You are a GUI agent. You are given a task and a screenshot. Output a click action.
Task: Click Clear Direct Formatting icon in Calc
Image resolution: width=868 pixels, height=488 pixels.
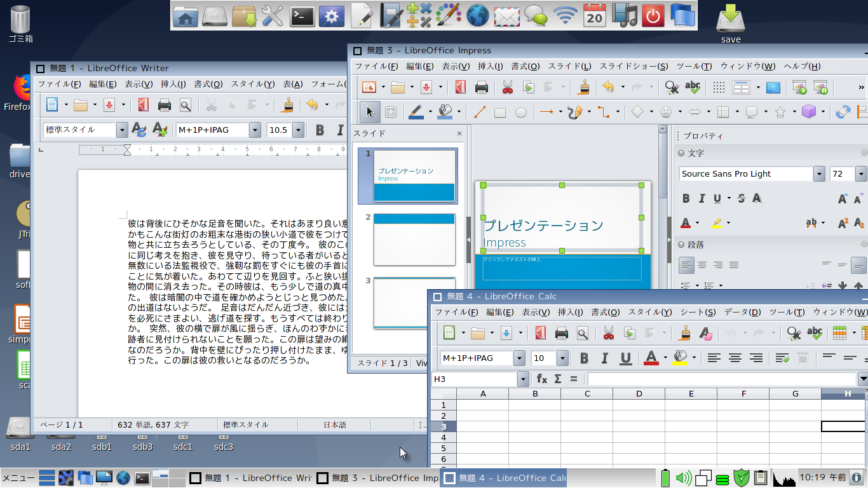tap(705, 332)
